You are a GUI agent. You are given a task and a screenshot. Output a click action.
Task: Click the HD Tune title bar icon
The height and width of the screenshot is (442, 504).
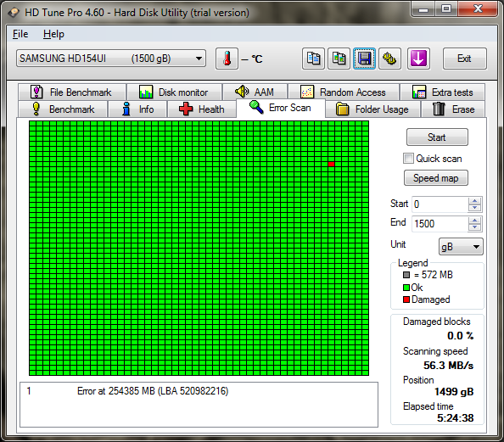(14, 13)
